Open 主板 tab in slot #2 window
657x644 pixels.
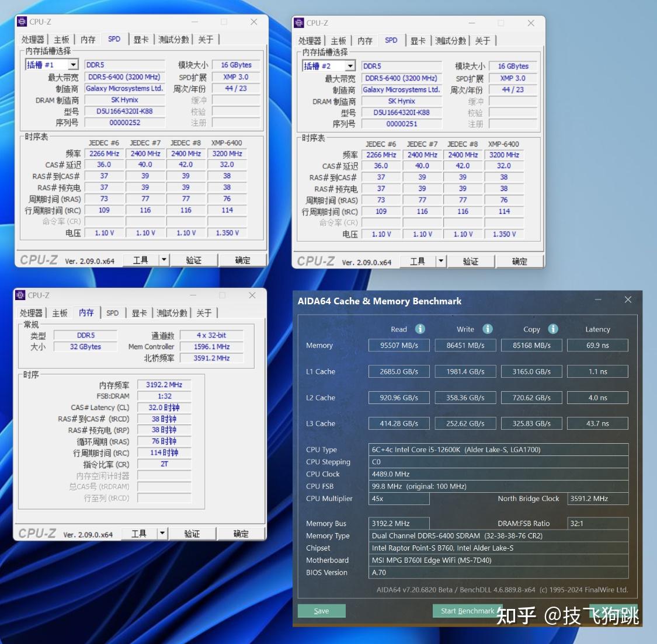[x=338, y=41]
